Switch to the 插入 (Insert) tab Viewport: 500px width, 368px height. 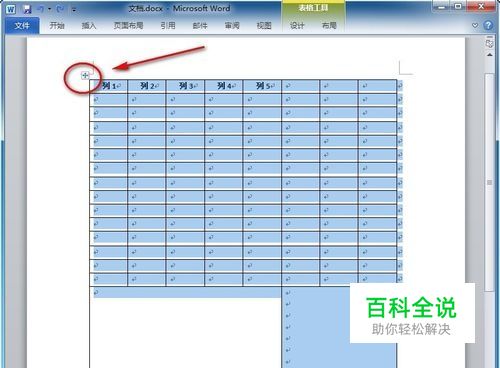[89, 25]
